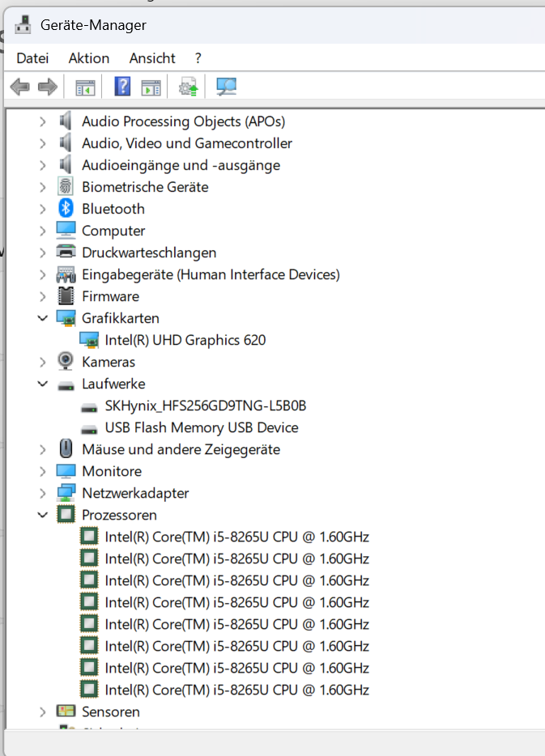Expand Audio, Video und Gamecontroller
Screen dimensions: 545x756
tap(43, 143)
